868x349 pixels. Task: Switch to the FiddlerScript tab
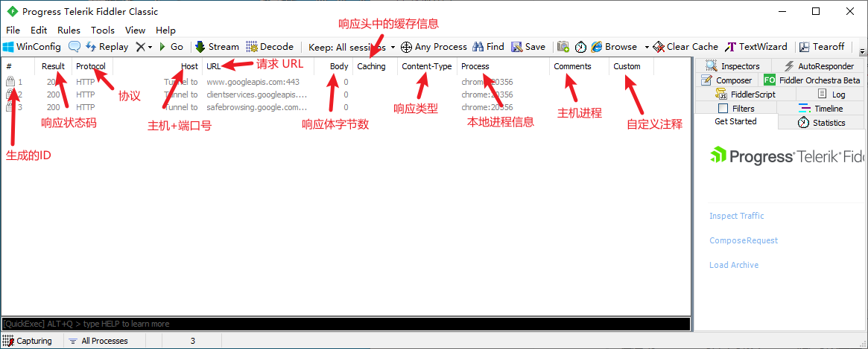pos(745,95)
